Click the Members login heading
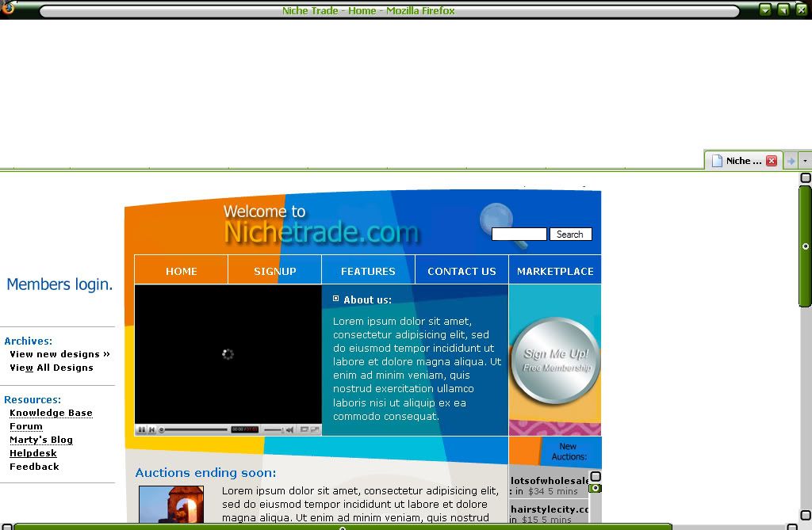This screenshot has width=812, height=530. point(59,284)
